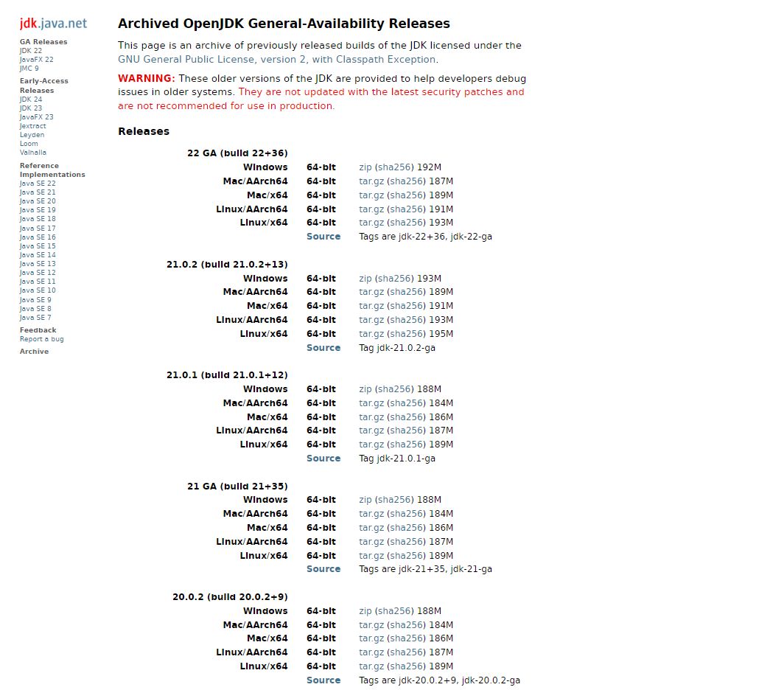This screenshot has width=784, height=690.
Task: Open the Java SE 17 reference implementation
Action: (x=37, y=228)
